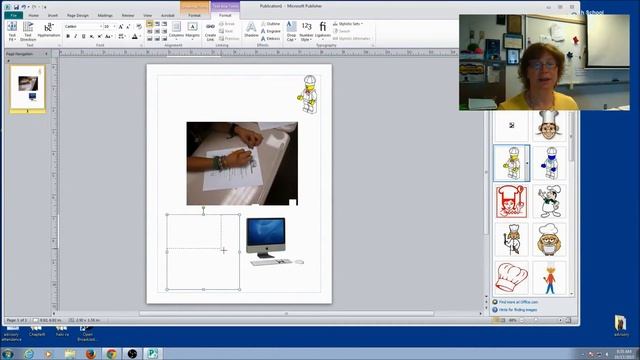
Task: Switch to the View tab
Action: tap(147, 16)
